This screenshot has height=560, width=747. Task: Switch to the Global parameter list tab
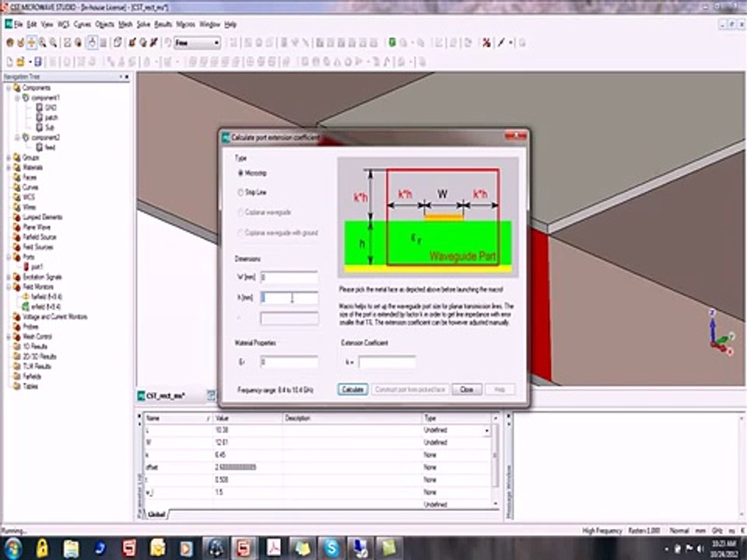156,514
